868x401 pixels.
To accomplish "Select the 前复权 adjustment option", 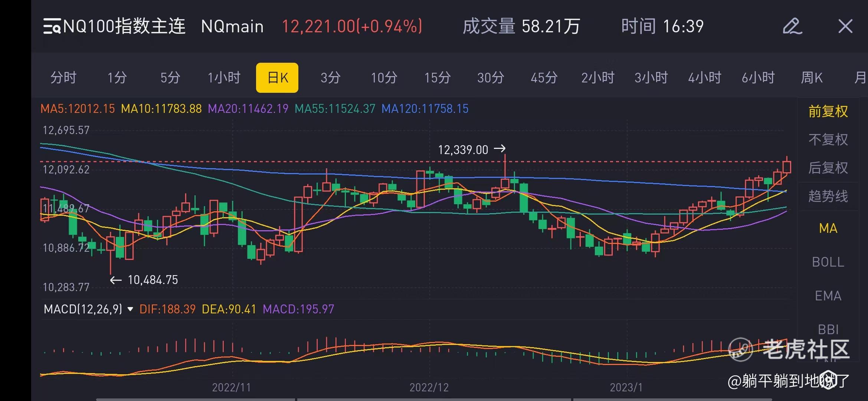I will click(828, 111).
